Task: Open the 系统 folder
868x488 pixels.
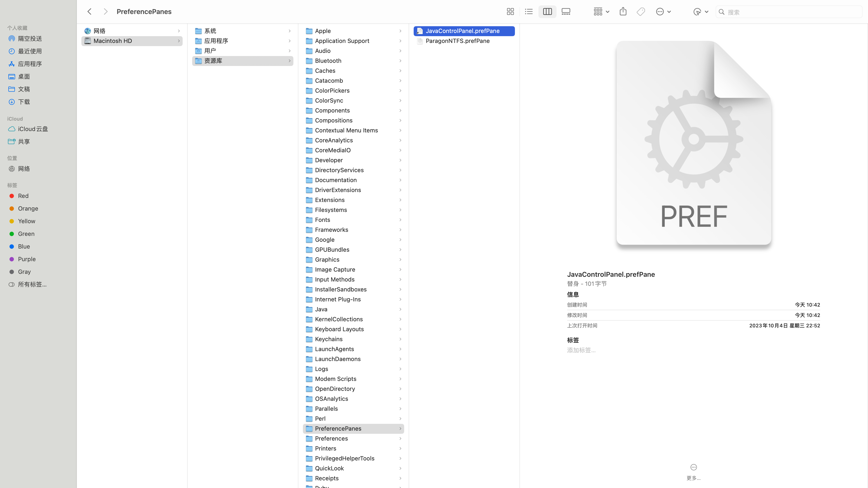Action: tap(243, 31)
